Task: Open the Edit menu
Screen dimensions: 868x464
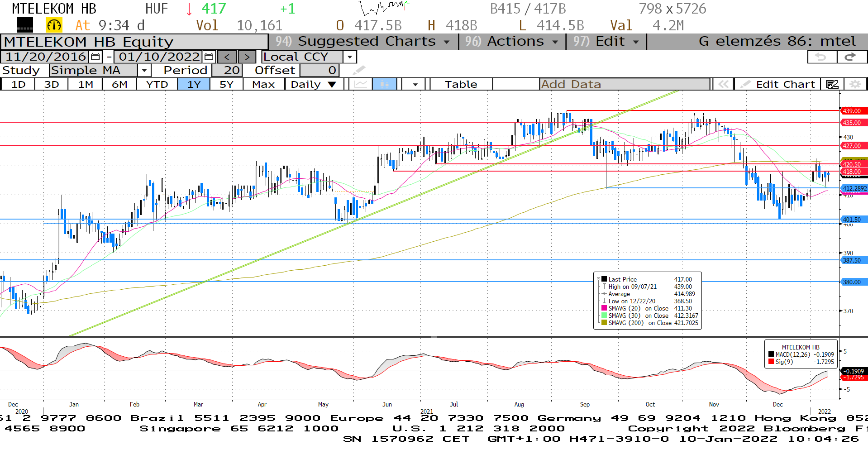Action: pos(606,41)
